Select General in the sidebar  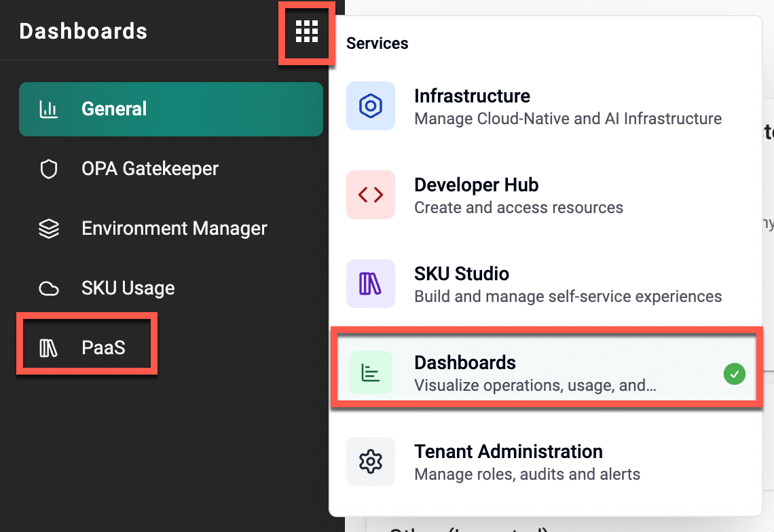(x=114, y=109)
